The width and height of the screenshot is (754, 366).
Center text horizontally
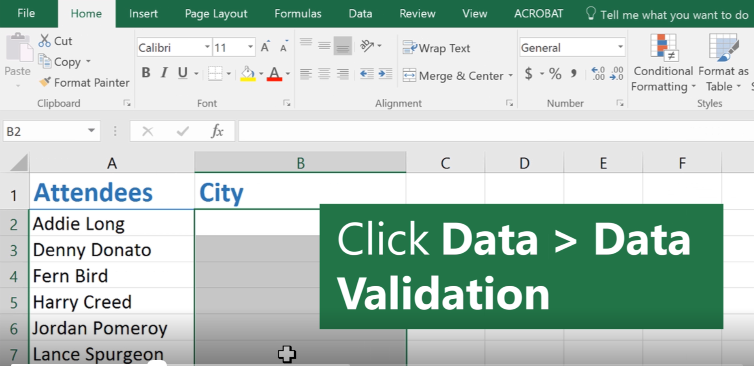pyautogui.click(x=325, y=74)
